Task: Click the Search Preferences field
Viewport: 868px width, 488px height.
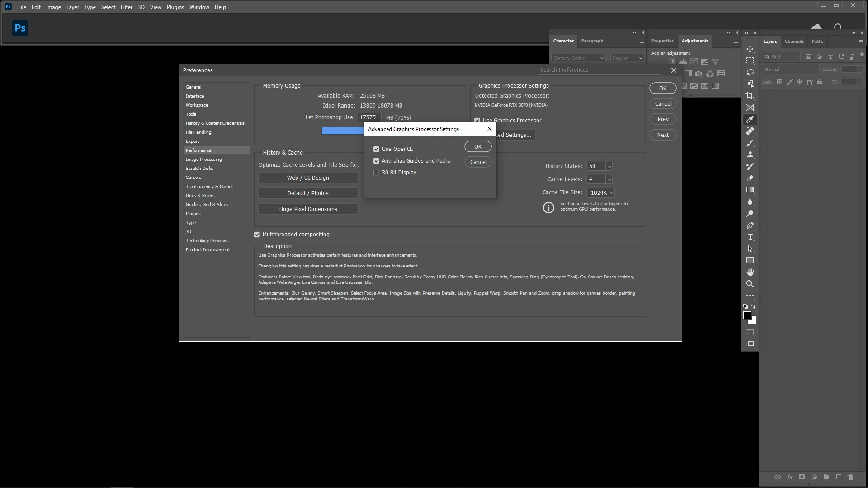Action: pyautogui.click(x=599, y=70)
